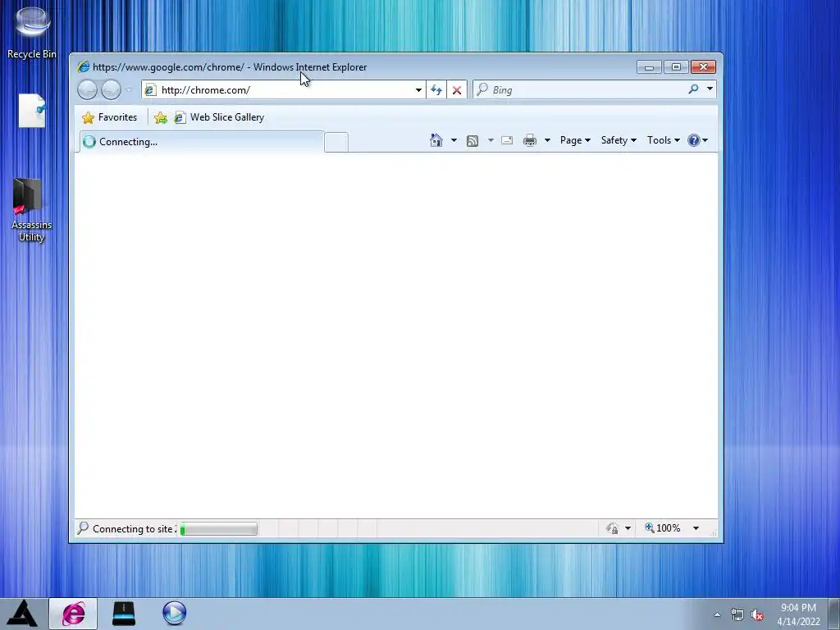Select the Connecting... tab
This screenshot has height=630, width=840.
[202, 142]
